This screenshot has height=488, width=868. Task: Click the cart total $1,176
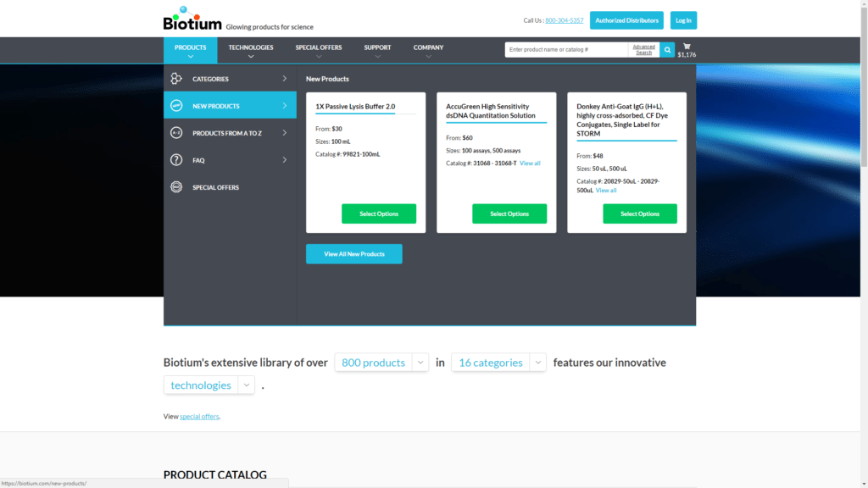coord(687,55)
